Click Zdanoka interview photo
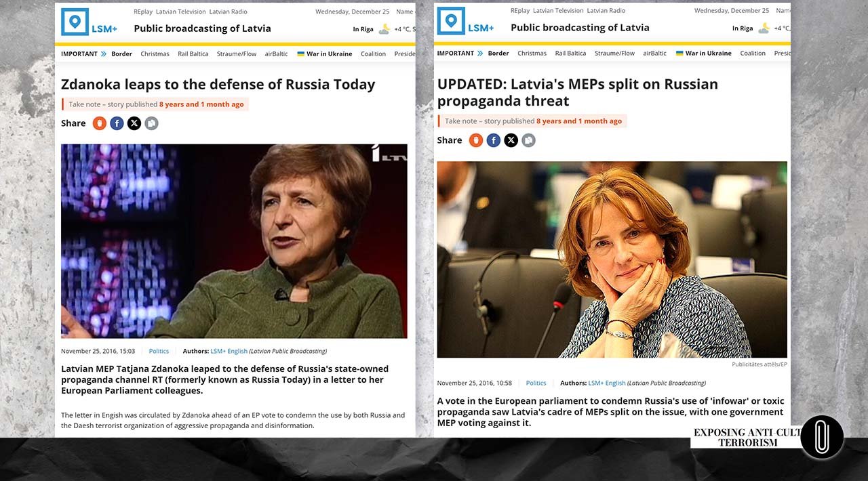Screen dimensions: 868x481 pyautogui.click(x=234, y=241)
